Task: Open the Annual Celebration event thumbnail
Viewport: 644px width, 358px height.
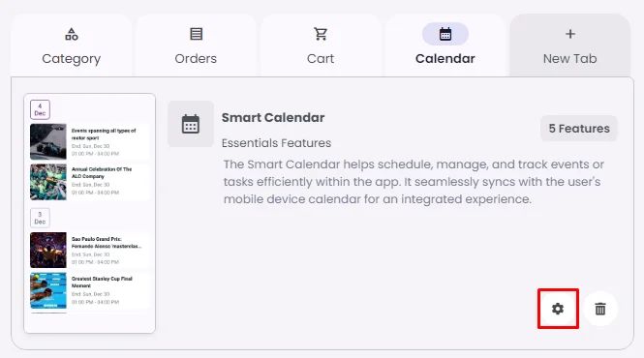Action: point(48,182)
